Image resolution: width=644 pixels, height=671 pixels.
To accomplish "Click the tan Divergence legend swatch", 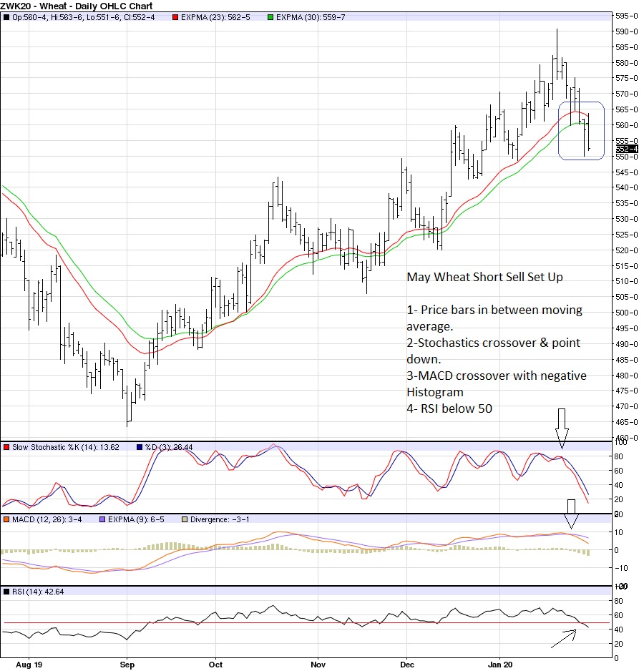I will [x=185, y=519].
